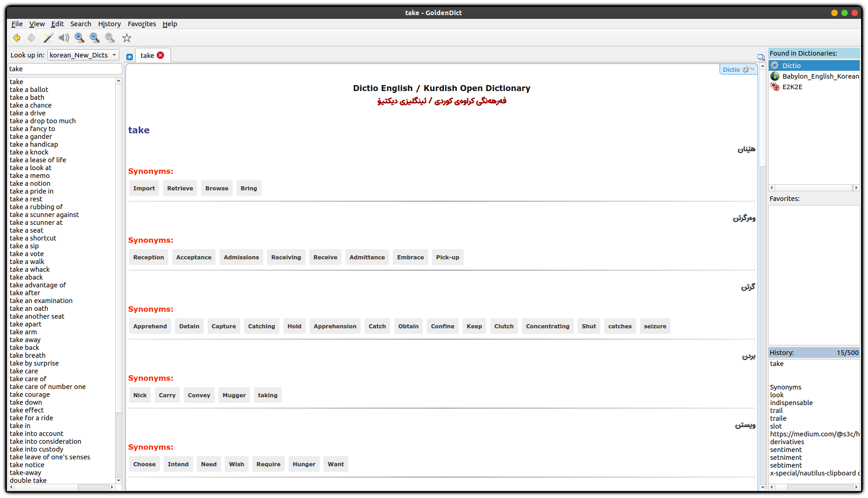
Task: Close the 'take' tab
Action: pyautogui.click(x=160, y=55)
